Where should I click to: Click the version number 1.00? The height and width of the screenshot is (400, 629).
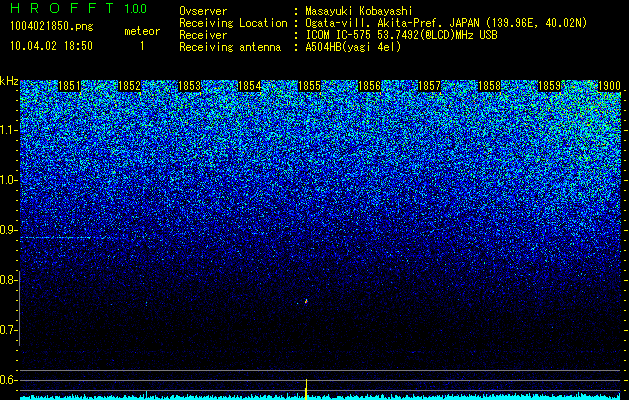click(x=136, y=9)
